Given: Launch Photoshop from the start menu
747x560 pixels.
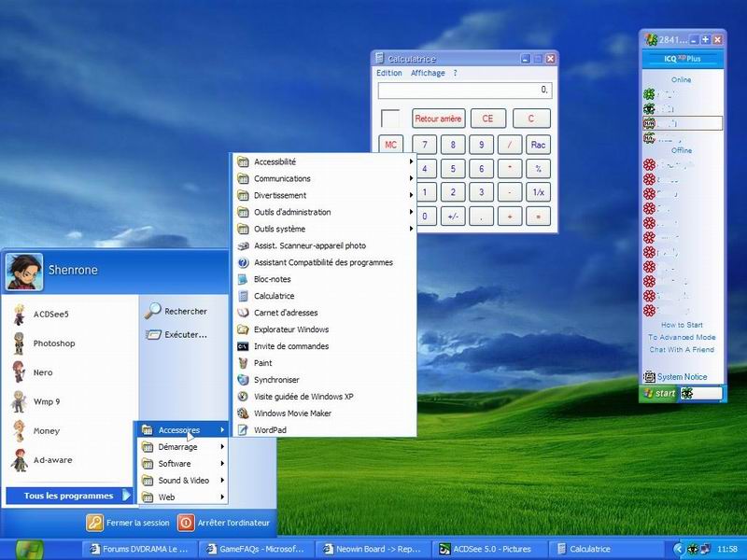Looking at the screenshot, I should pos(53,343).
